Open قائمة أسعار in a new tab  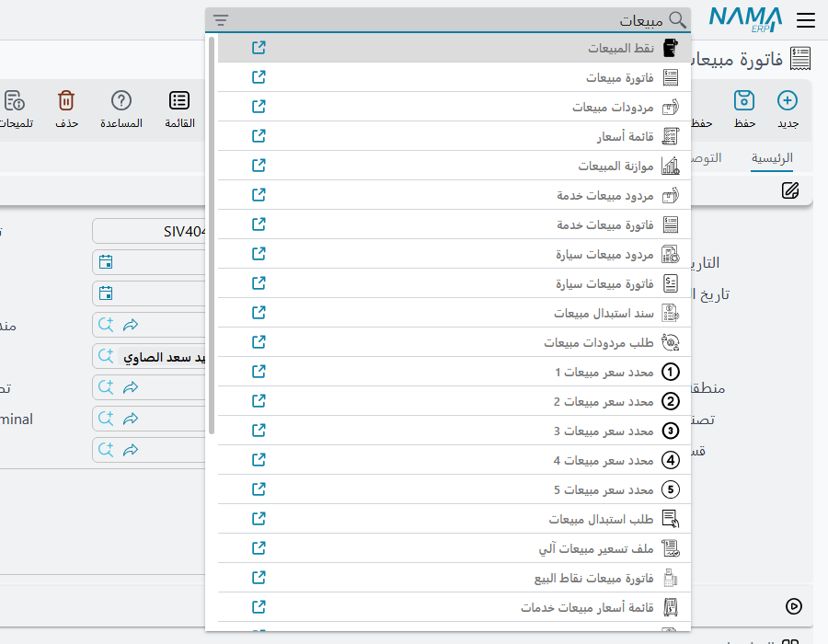click(259, 136)
